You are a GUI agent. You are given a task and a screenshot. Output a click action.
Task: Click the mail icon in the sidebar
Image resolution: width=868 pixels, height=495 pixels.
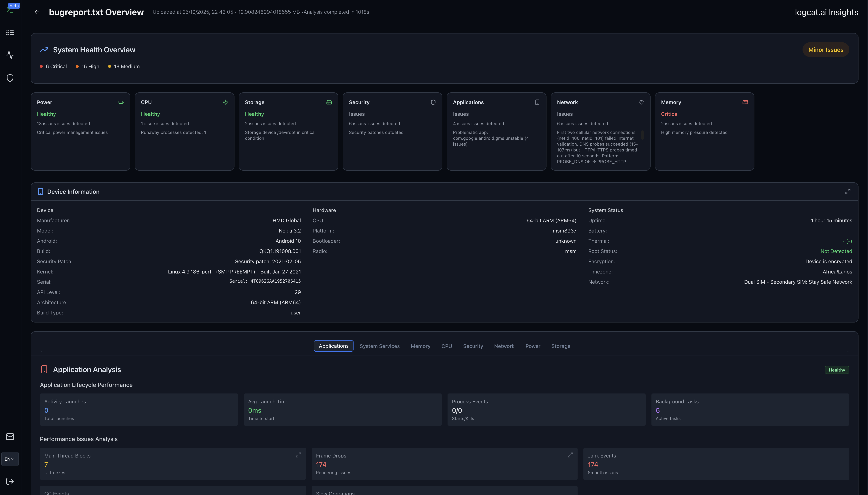pos(10,436)
